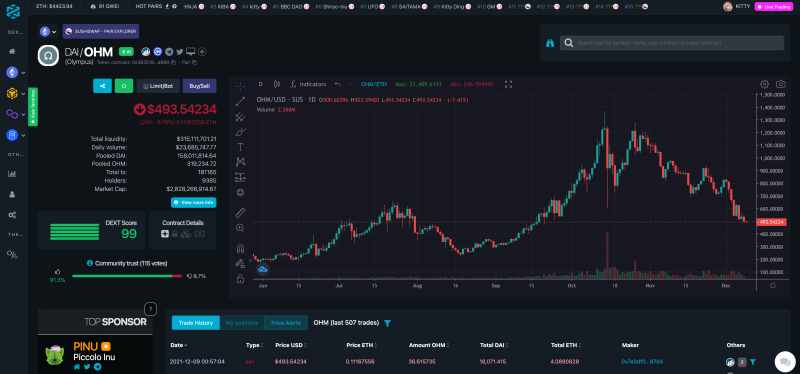The height and width of the screenshot is (374, 800).
Task: Switch chart to OHM/ETH pricing
Action: click(x=373, y=84)
